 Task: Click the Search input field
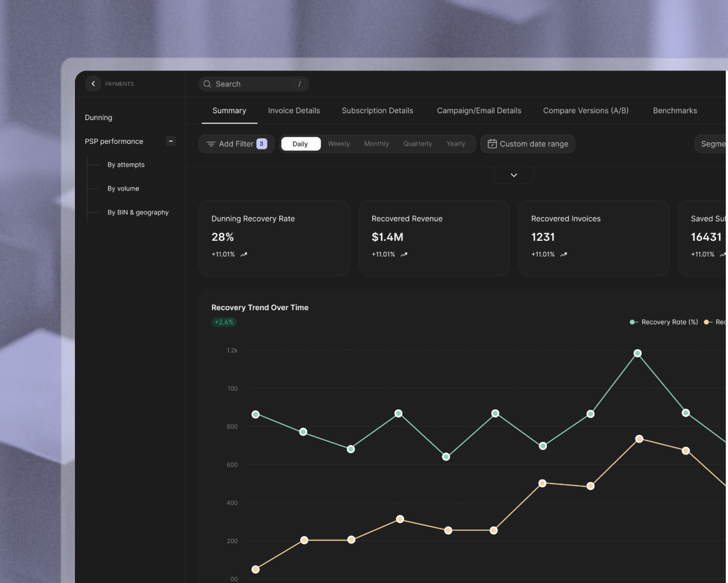coord(253,84)
